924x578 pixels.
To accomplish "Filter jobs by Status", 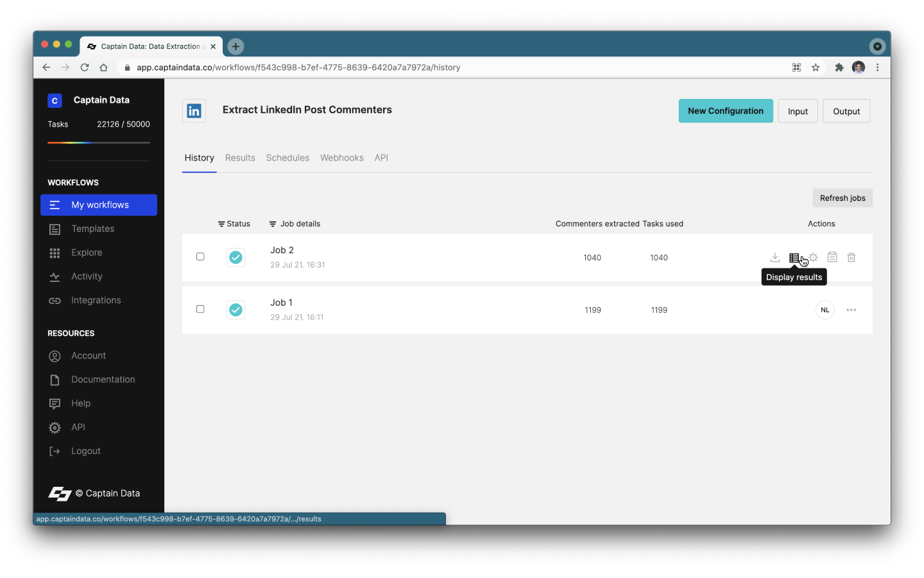I will (x=234, y=224).
